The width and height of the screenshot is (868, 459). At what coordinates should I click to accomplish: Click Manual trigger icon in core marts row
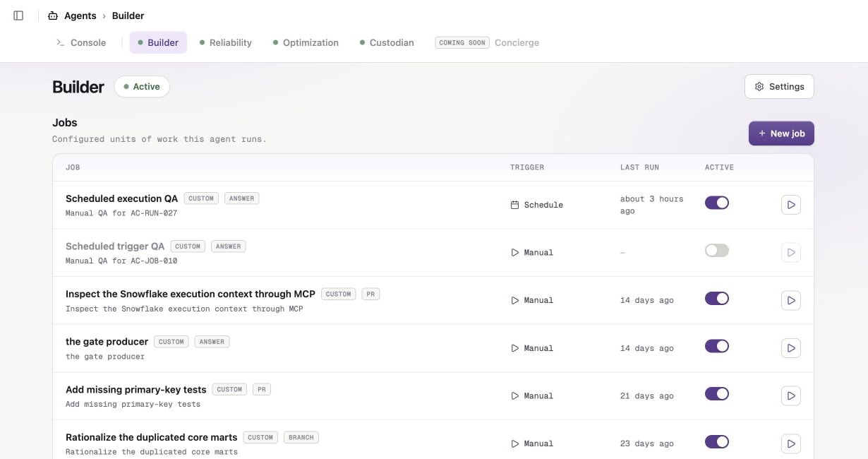tap(514, 443)
